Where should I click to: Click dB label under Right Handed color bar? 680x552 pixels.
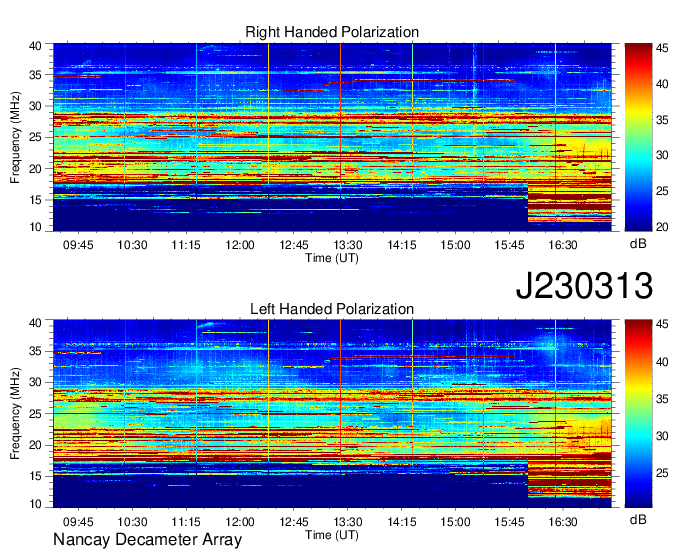(638, 244)
